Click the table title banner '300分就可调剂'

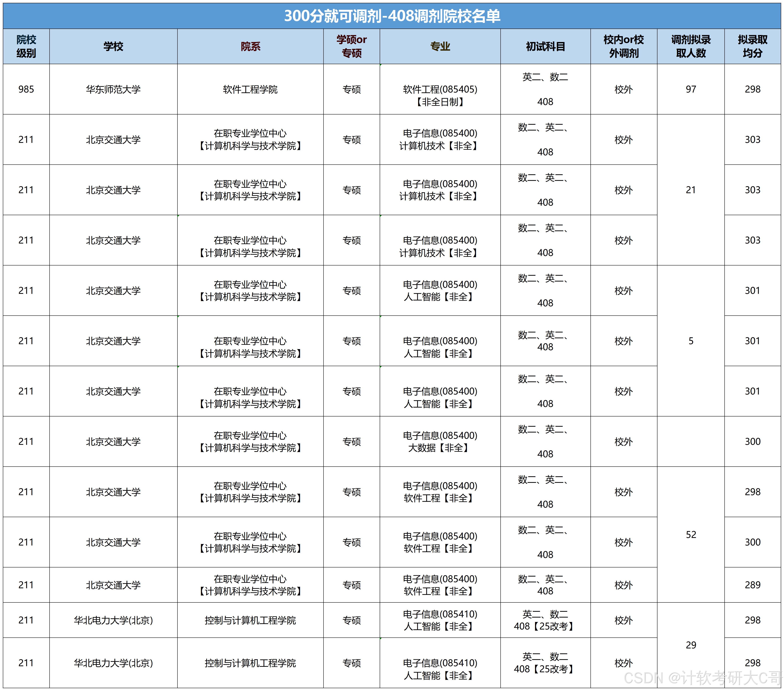coord(392,16)
